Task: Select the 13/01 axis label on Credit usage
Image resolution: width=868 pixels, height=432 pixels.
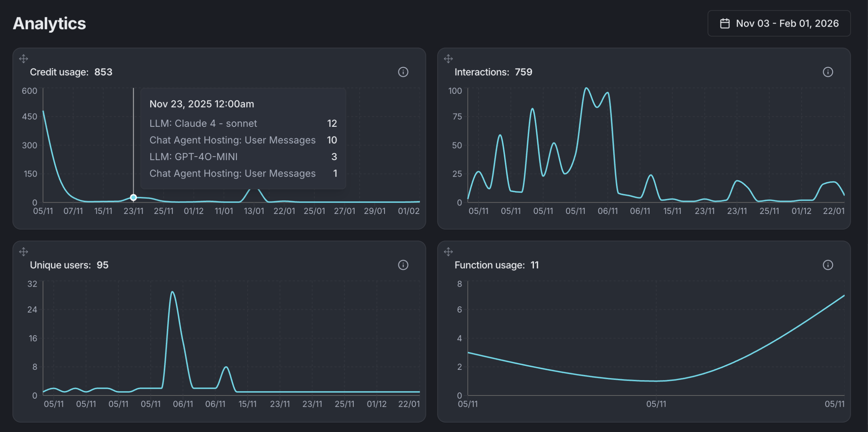Action: (x=255, y=211)
